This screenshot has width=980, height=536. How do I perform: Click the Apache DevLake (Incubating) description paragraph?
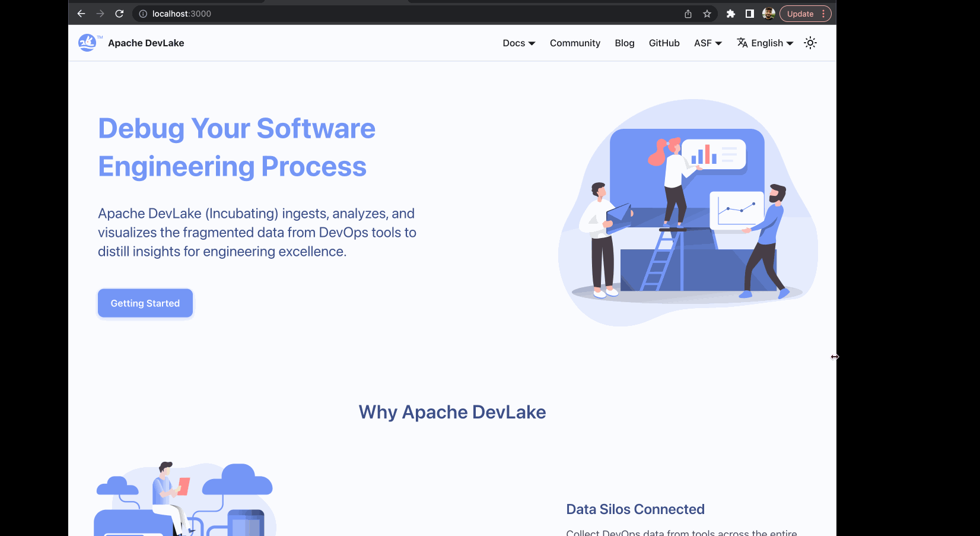[x=257, y=233]
